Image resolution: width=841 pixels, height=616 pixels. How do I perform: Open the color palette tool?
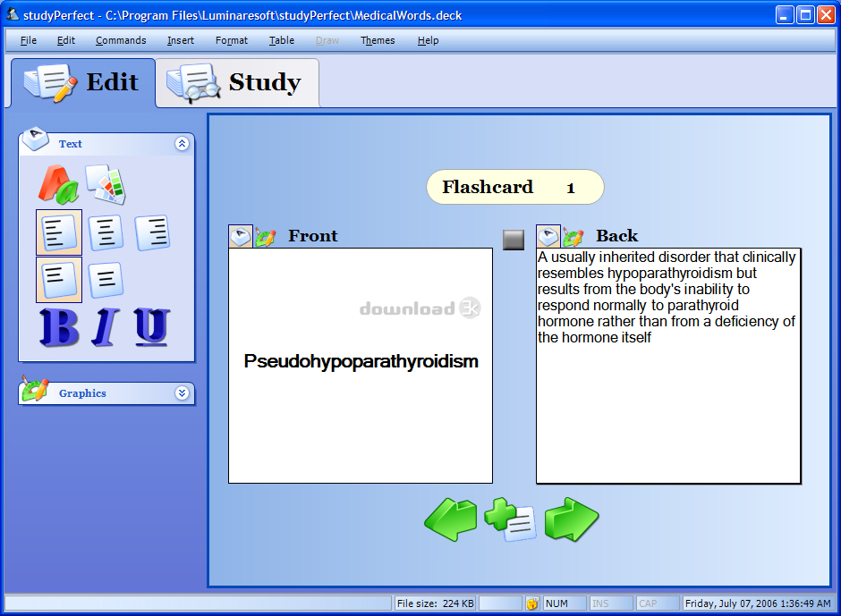[x=106, y=184]
